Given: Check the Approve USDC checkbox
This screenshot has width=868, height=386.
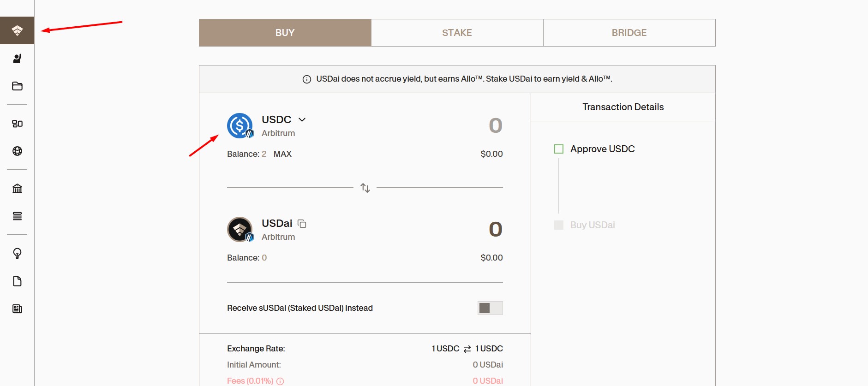Looking at the screenshot, I should pyautogui.click(x=559, y=149).
